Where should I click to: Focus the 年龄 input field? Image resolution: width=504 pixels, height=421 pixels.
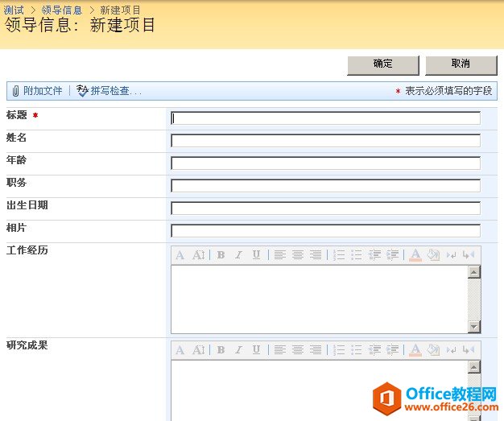(x=325, y=163)
